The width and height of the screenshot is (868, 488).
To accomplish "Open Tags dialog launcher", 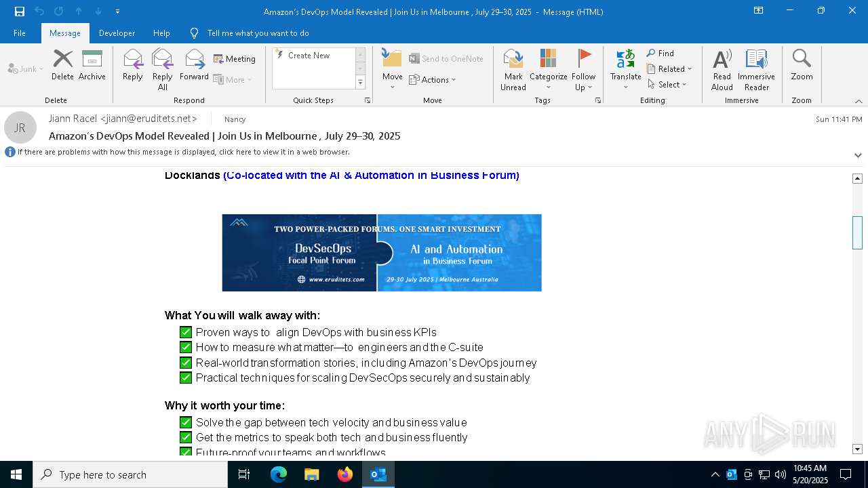I will pyautogui.click(x=598, y=100).
